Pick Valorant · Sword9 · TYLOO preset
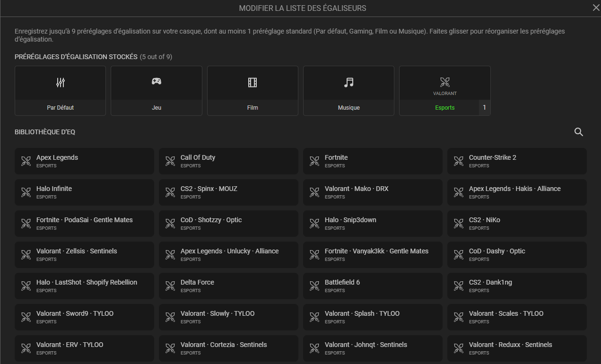The width and height of the screenshot is (601, 364). click(84, 317)
